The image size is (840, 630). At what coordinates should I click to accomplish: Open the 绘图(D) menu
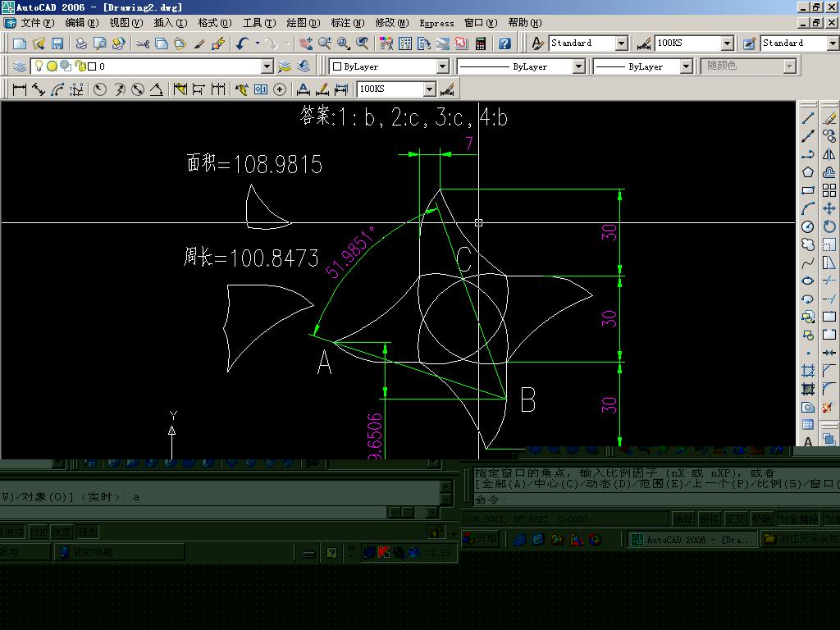pyautogui.click(x=304, y=22)
